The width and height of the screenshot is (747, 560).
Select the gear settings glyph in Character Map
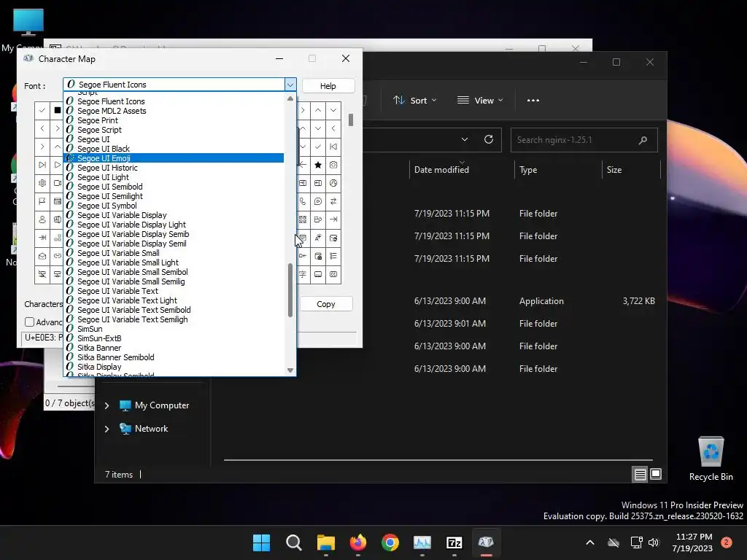[x=42, y=183]
